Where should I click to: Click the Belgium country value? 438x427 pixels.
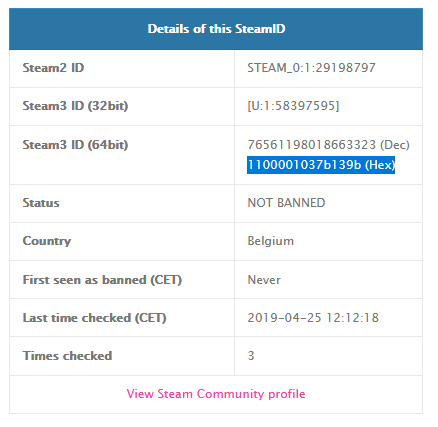coord(271,241)
